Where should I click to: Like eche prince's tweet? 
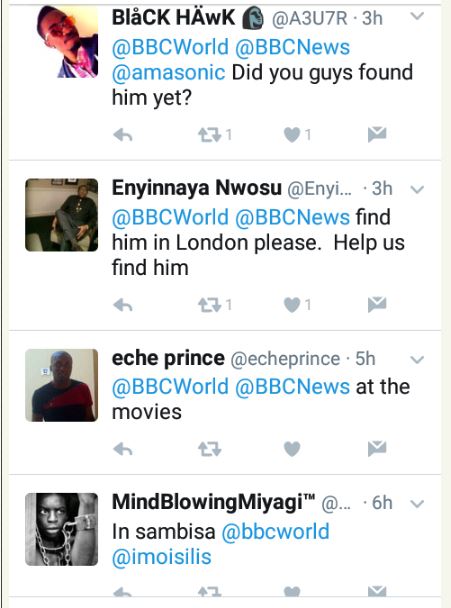tap(292, 449)
